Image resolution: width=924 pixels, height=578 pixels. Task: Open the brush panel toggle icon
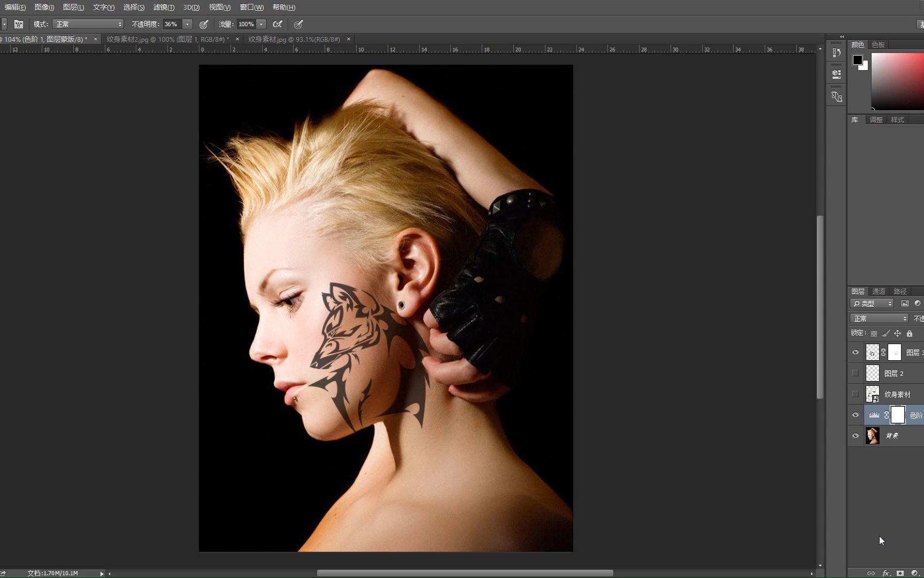(x=19, y=24)
